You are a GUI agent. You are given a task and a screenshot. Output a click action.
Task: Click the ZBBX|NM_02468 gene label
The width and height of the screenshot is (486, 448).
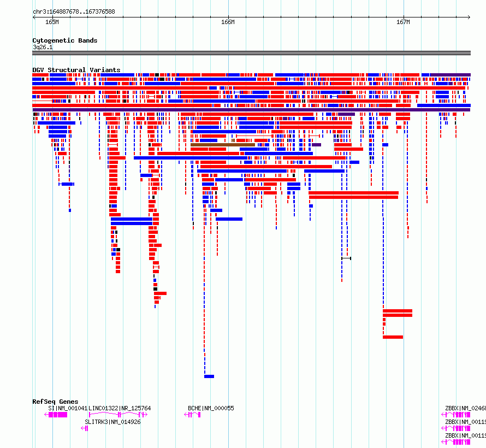point(465,408)
